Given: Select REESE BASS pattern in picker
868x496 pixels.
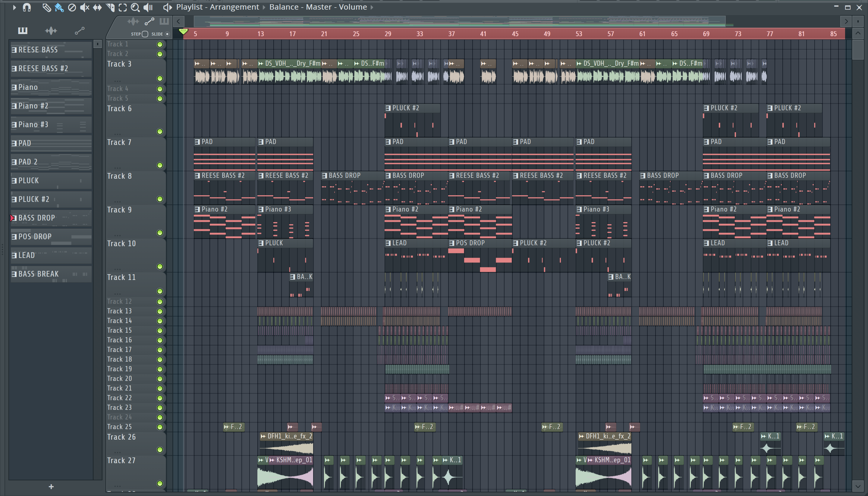Looking at the screenshot, I should pyautogui.click(x=51, y=50).
